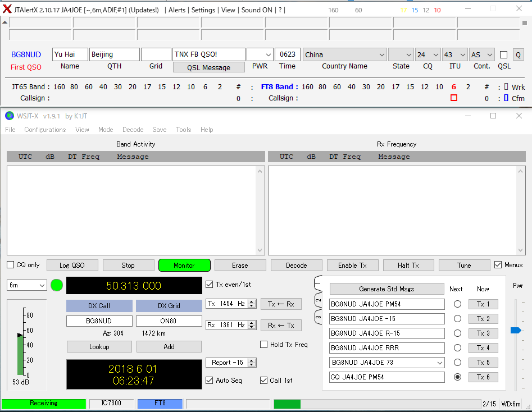Image resolution: width=532 pixels, height=412 pixels.
Task: Toggle the Auto Seq checkbox
Action: (x=210, y=381)
